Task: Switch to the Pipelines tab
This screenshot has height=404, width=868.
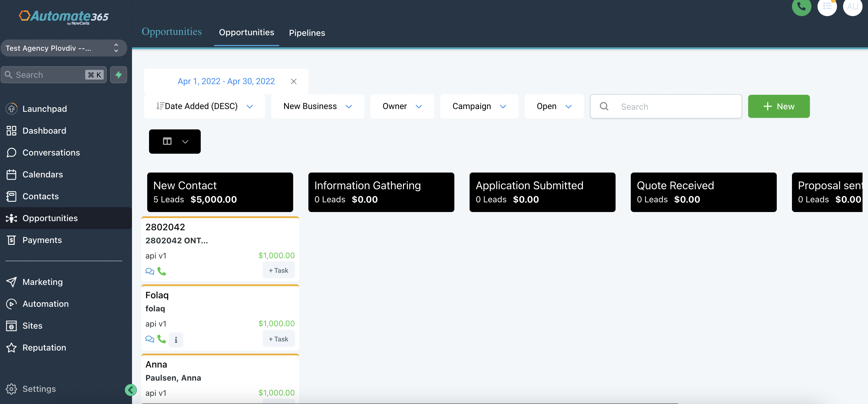Action: point(307,33)
